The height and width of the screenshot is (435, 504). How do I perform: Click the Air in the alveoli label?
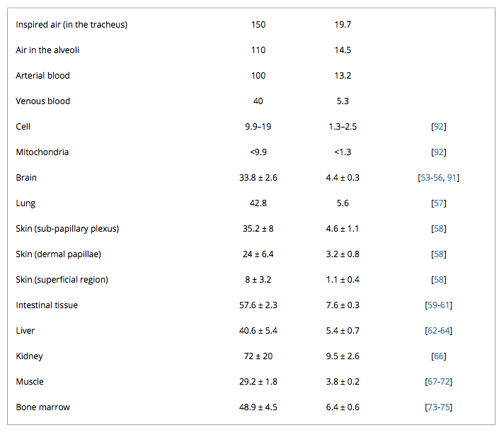click(47, 50)
